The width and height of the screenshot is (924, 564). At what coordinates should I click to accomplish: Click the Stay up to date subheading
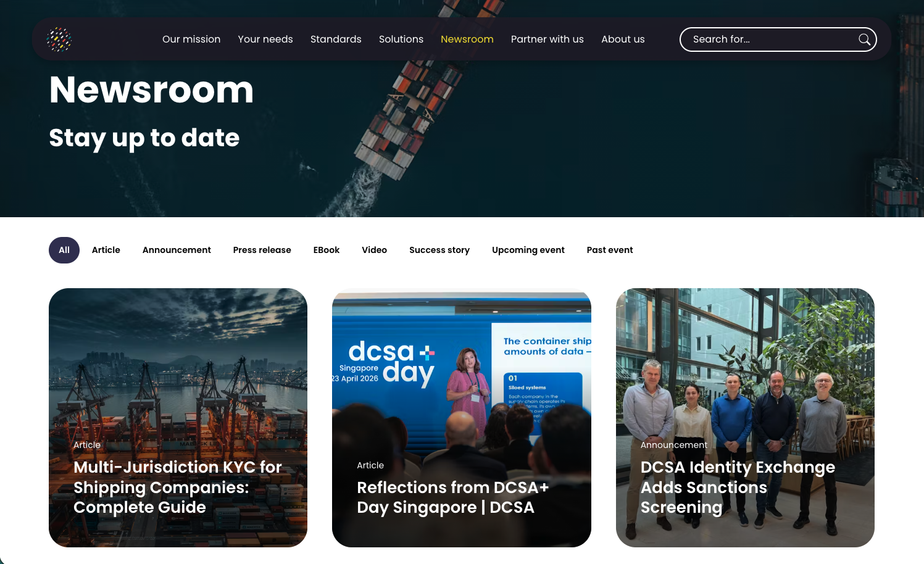click(x=144, y=138)
